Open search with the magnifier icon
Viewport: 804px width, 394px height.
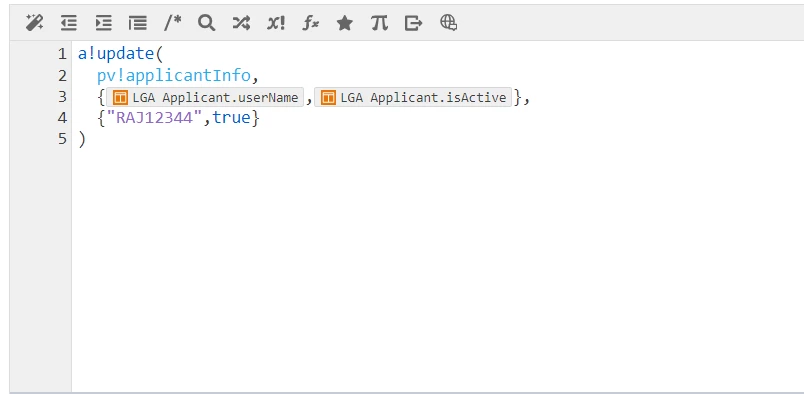[x=207, y=23]
